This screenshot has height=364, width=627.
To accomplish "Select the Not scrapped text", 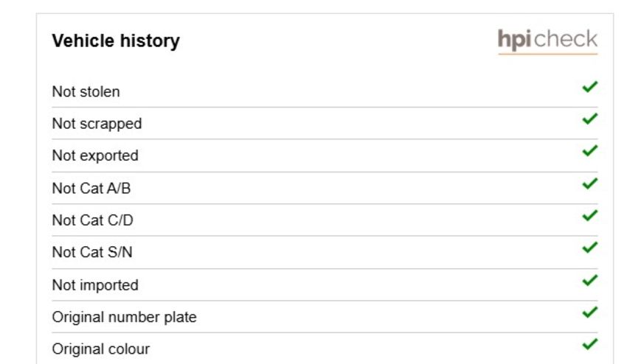I will pyautogui.click(x=97, y=124).
